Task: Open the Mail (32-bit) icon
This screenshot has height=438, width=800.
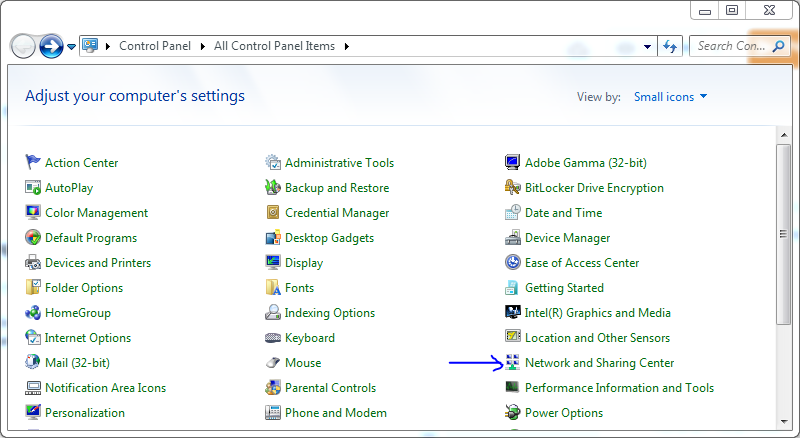Action: coord(33,362)
